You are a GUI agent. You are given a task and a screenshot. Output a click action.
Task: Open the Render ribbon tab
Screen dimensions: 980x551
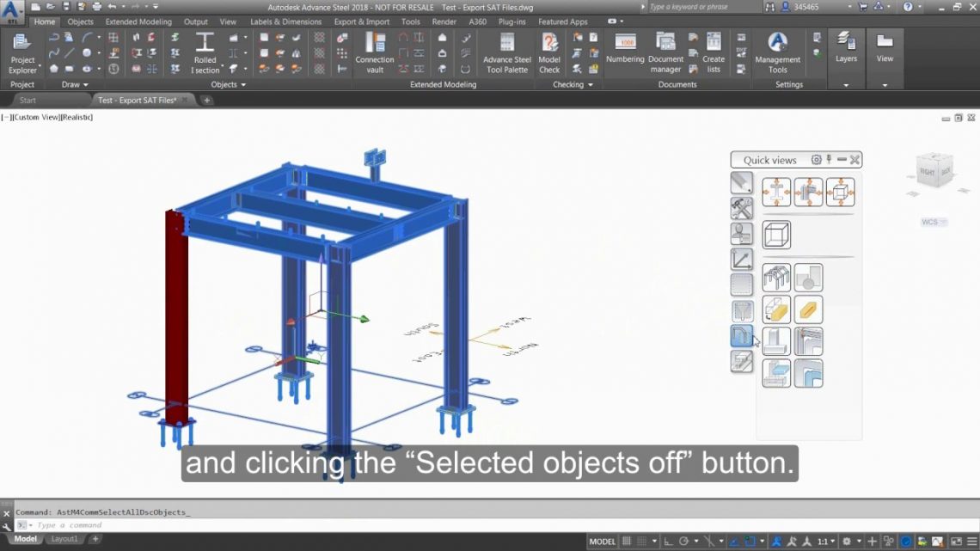coord(444,21)
